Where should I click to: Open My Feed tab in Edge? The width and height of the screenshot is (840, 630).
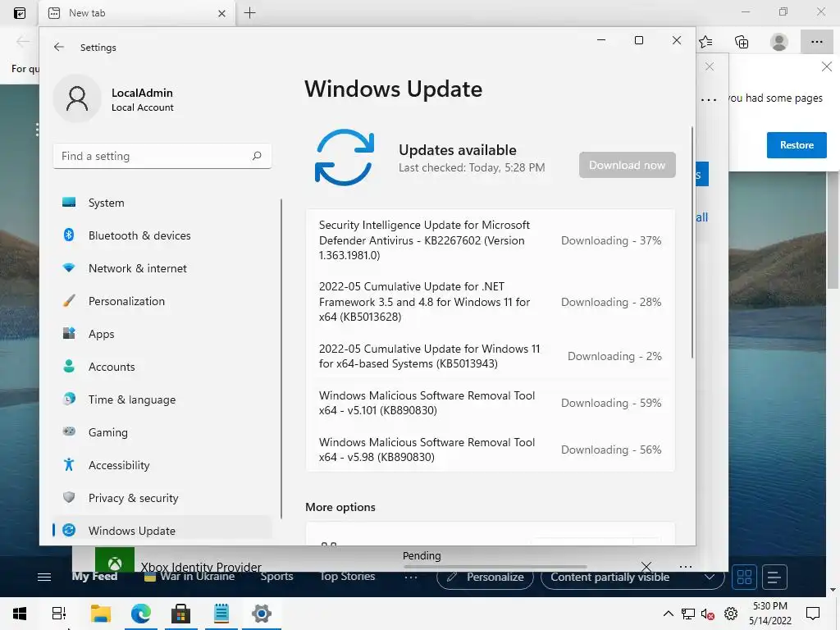[94, 577]
